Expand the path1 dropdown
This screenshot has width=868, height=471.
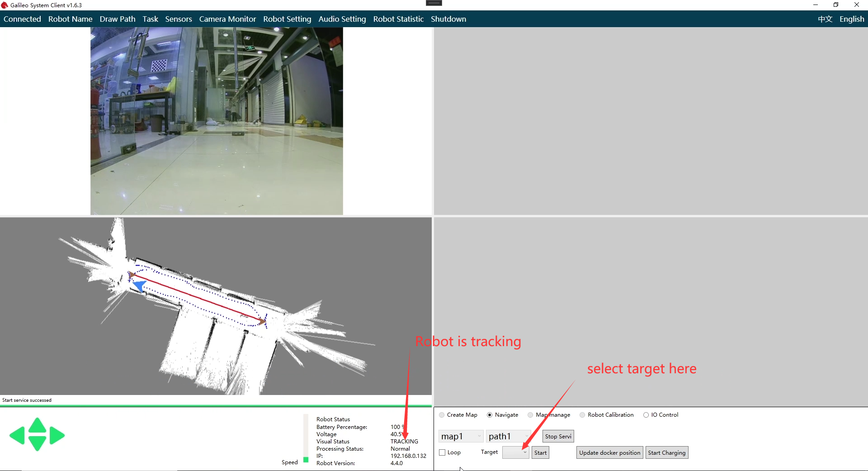(508, 436)
